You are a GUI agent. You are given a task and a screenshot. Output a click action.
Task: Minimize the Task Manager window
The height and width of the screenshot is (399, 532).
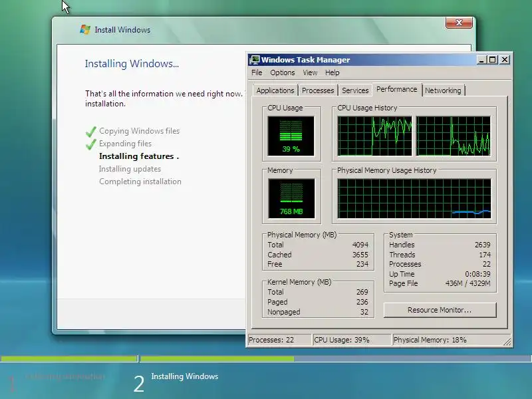coord(481,60)
